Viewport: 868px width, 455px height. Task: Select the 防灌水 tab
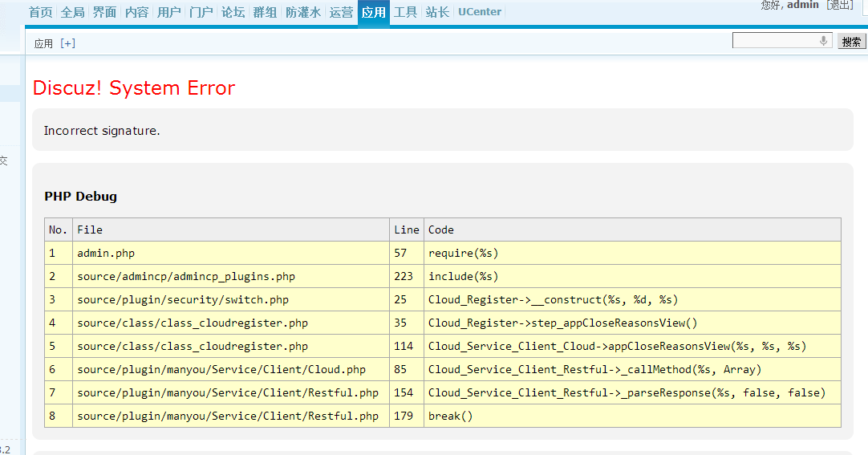click(303, 12)
